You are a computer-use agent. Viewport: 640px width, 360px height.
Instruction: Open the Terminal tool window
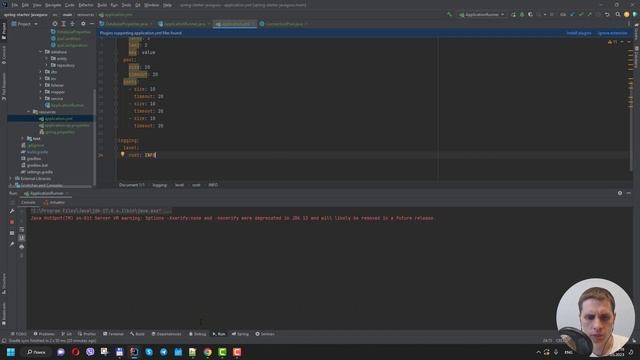tap(113, 334)
